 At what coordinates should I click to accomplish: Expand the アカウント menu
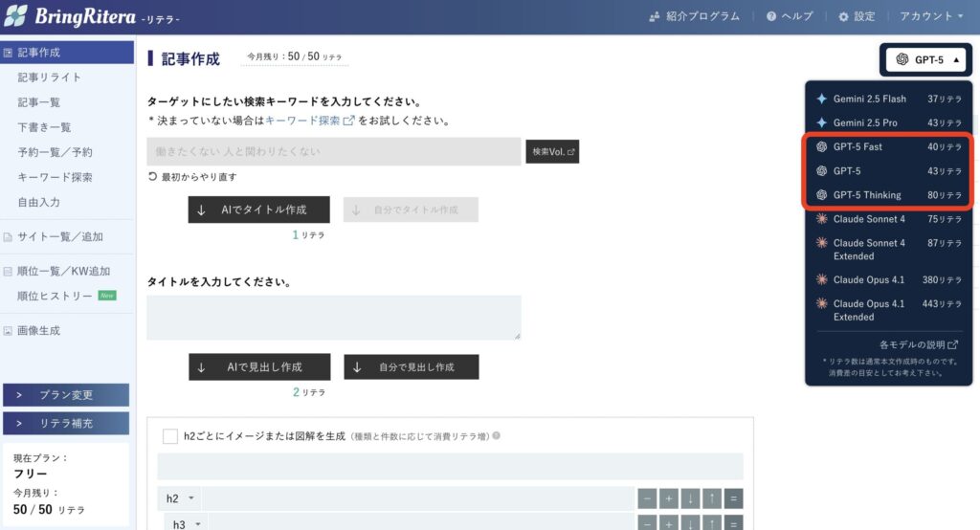tap(931, 16)
